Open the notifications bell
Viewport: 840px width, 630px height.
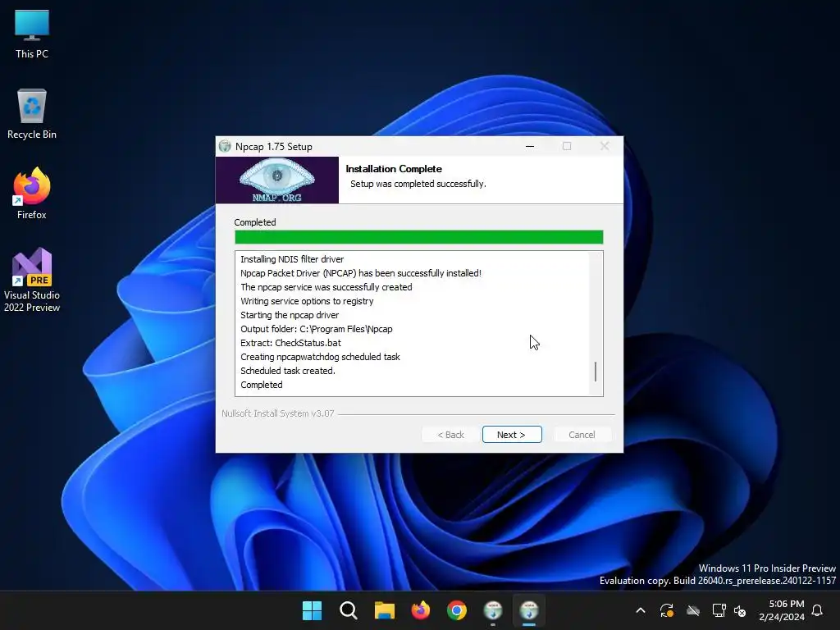point(818,610)
